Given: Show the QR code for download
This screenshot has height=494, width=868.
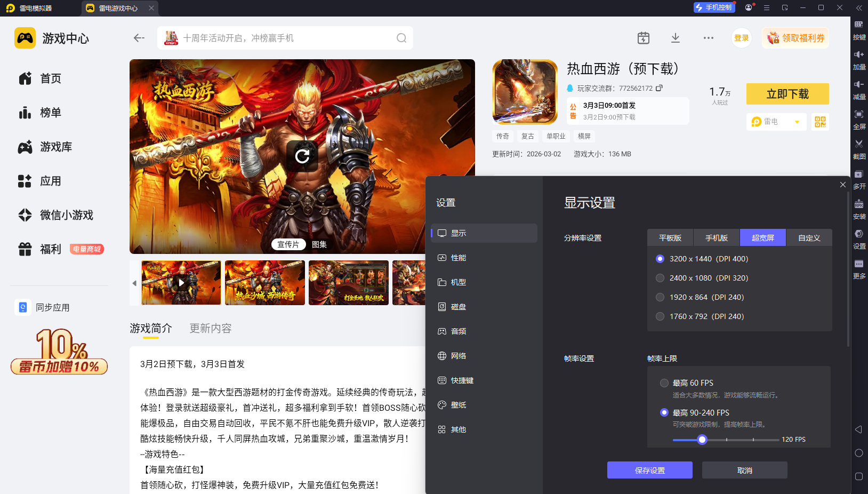Looking at the screenshot, I should point(820,122).
